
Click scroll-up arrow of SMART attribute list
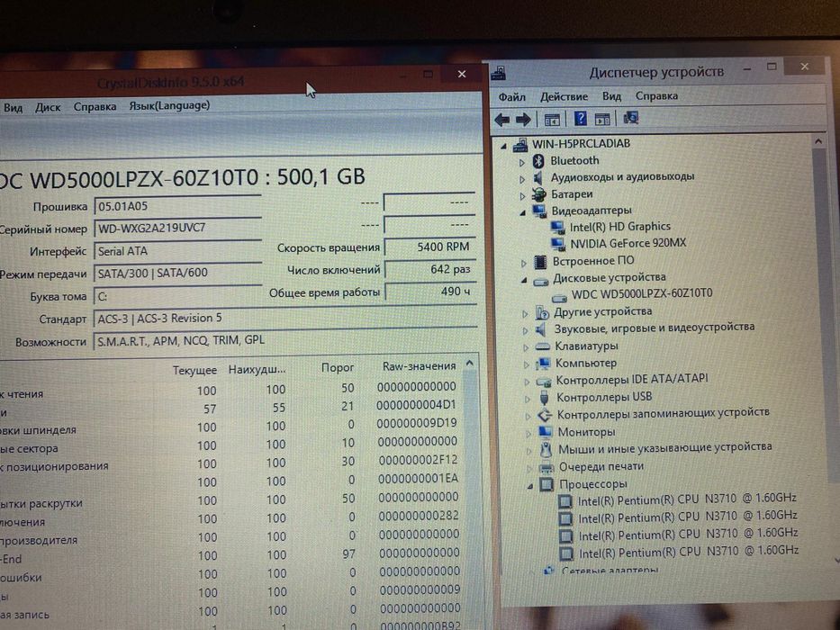tap(469, 364)
